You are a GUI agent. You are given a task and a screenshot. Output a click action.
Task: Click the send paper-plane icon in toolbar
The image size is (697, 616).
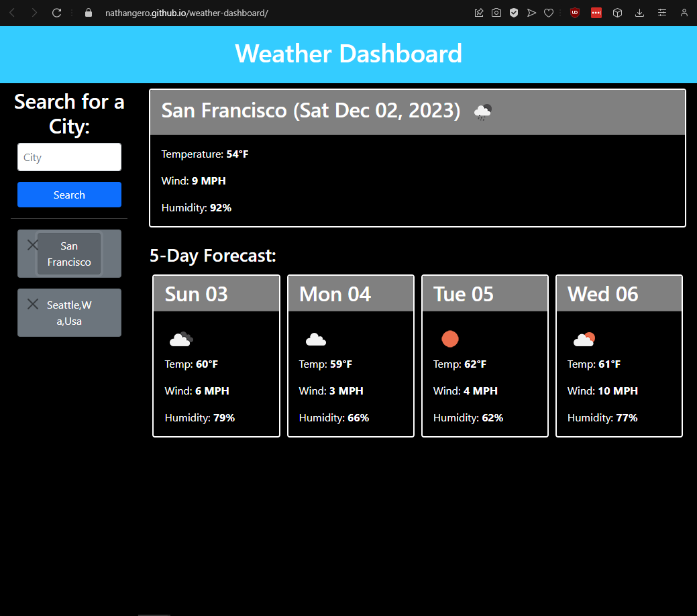[531, 13]
